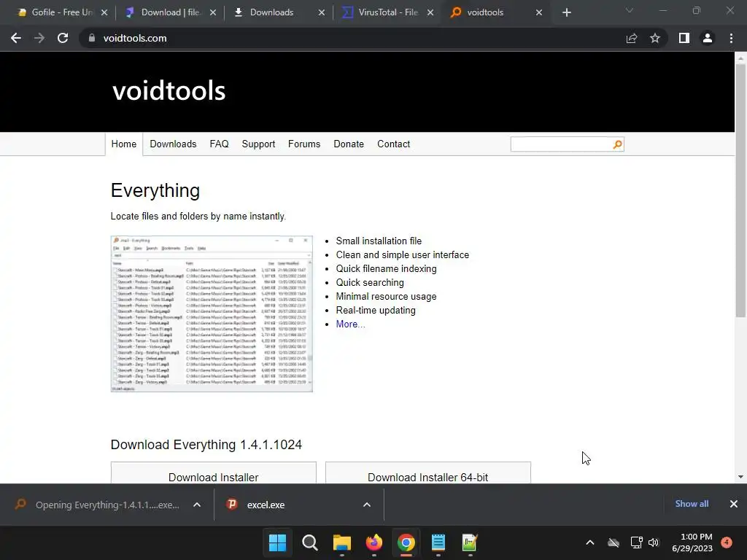Click the voidtools site logo
The image size is (747, 560).
(169, 90)
